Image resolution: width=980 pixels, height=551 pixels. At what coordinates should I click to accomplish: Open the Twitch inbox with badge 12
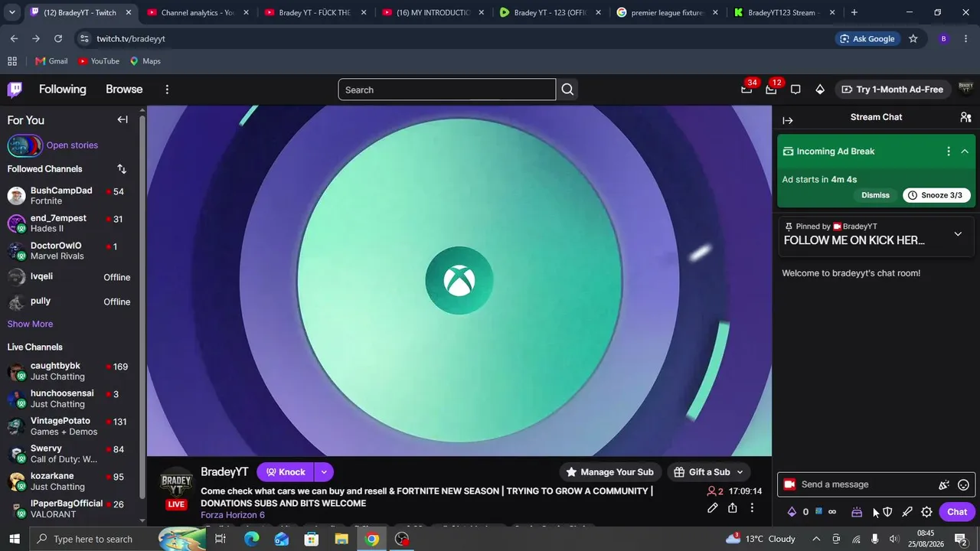[771, 90]
